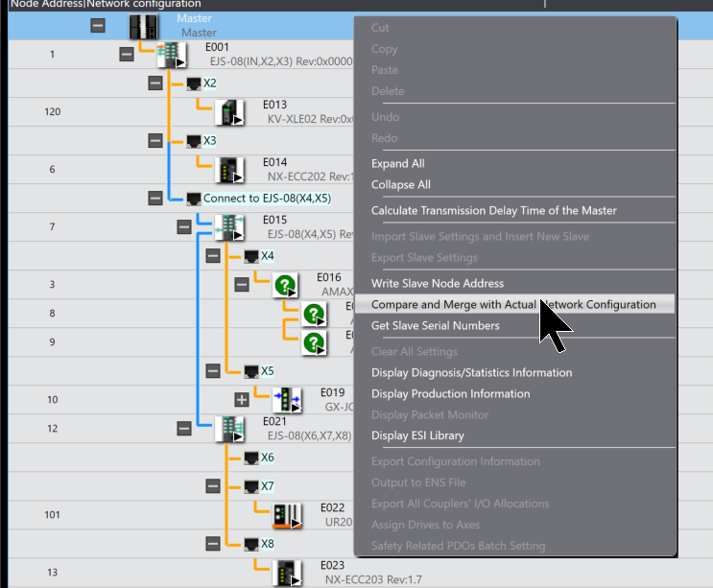Click the E016 unknown device question-mark icon
This screenshot has height=588, width=713.
285,285
